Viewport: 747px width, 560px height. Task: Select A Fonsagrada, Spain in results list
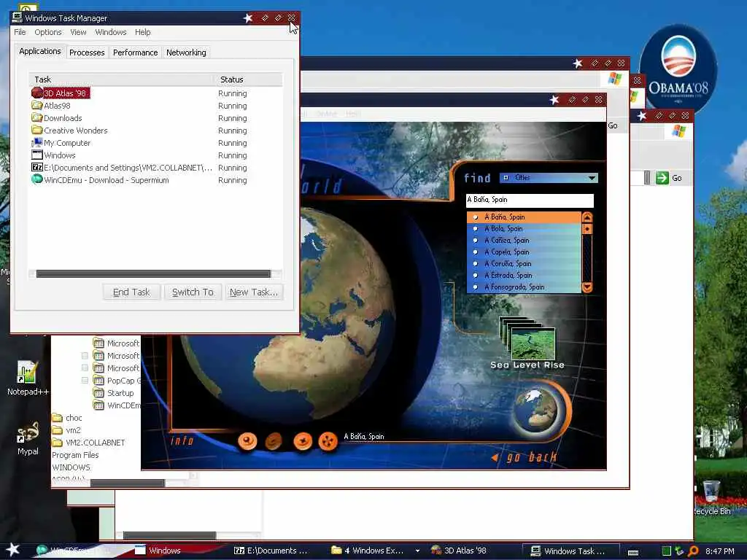point(524,287)
